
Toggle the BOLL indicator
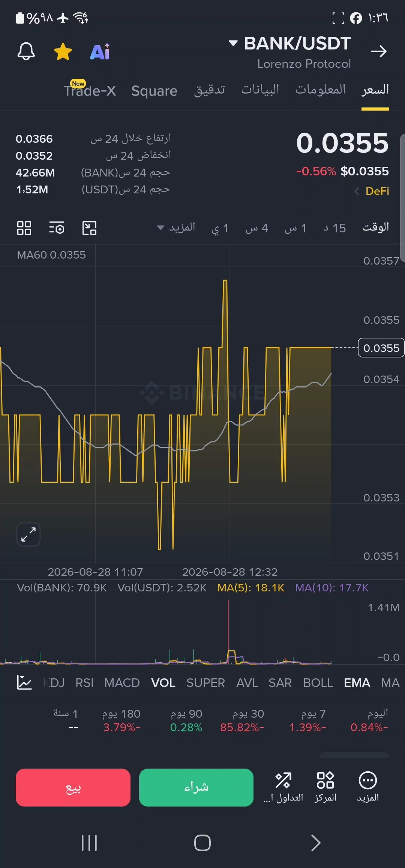pyautogui.click(x=318, y=683)
